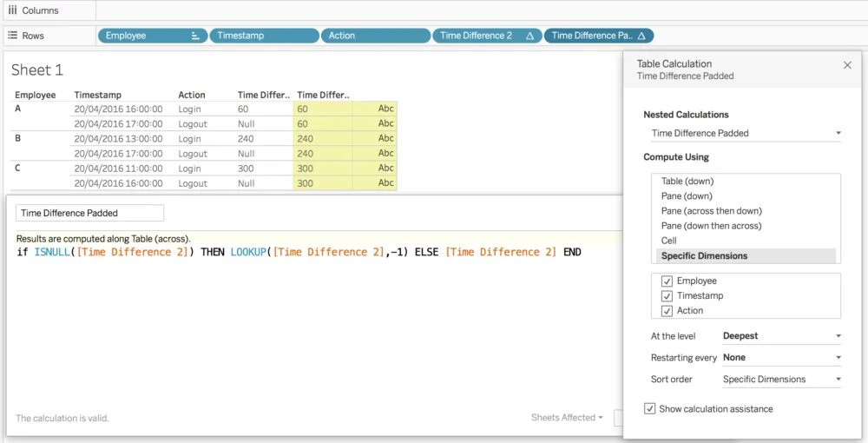Click Employee C row label
The width and height of the screenshot is (868, 443).
click(17, 169)
